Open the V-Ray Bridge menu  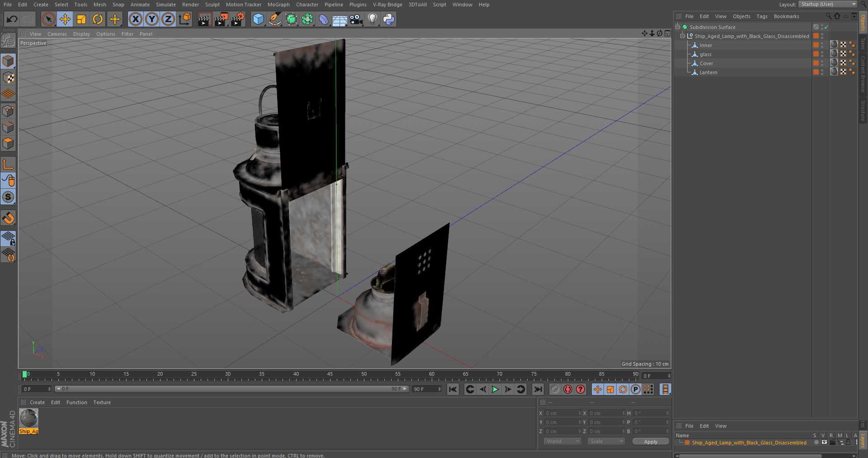coord(387,5)
